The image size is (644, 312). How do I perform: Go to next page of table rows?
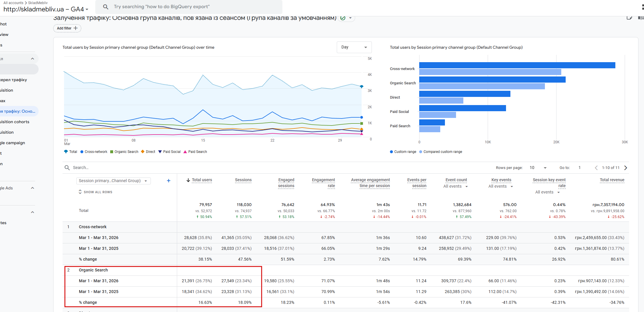626,168
